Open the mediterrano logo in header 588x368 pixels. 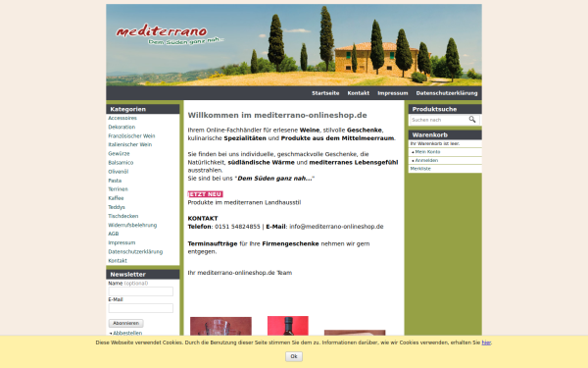coord(170,35)
